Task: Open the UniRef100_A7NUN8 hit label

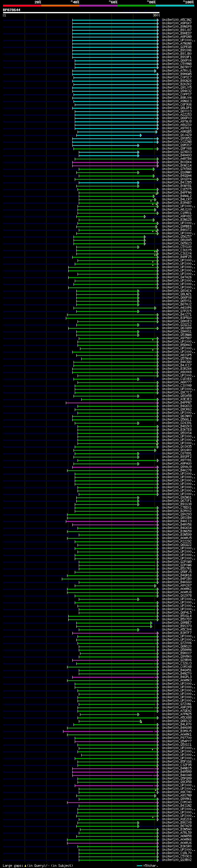Action: 177,43
